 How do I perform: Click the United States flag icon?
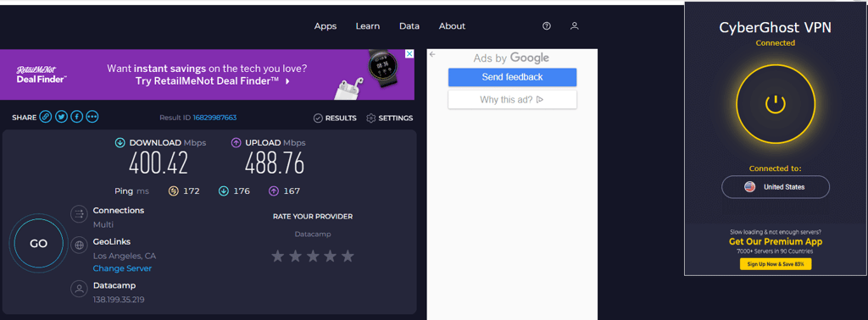749,187
